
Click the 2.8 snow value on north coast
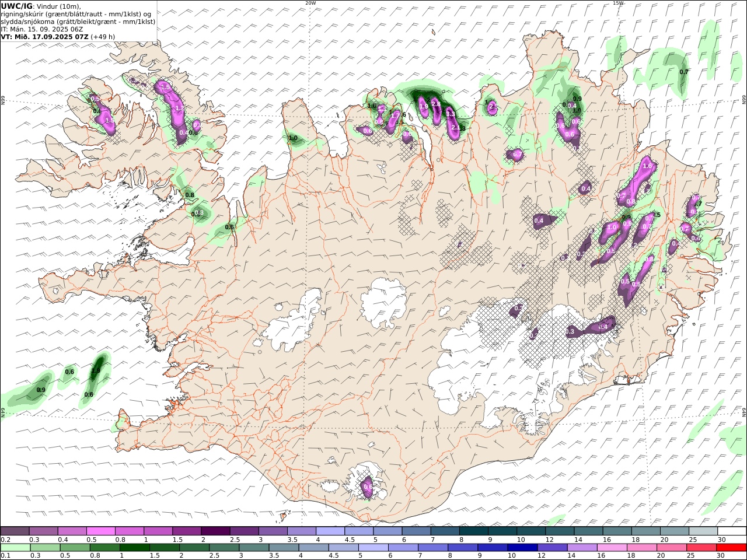pyautogui.click(x=435, y=104)
